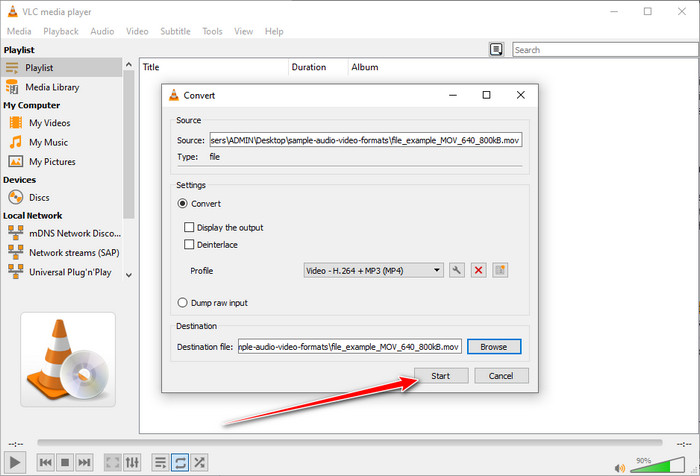This screenshot has height=476, width=700.
Task: Click the Destination file input field
Action: pyautogui.click(x=350, y=347)
